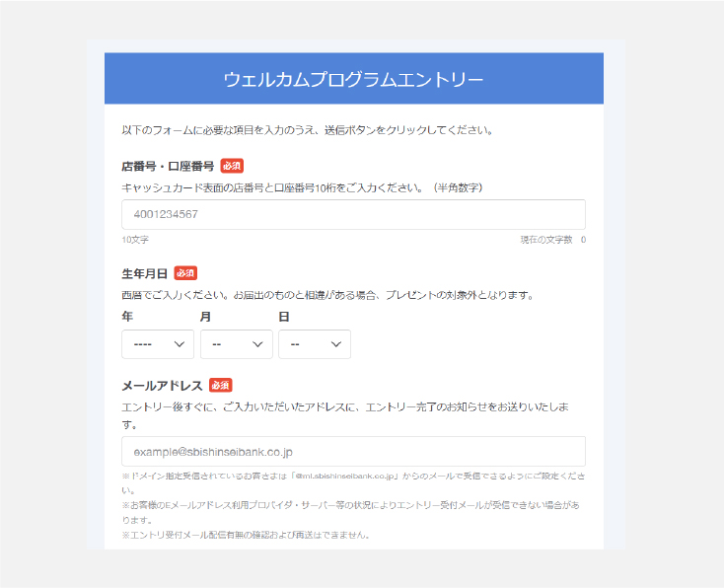Click the 必須 badge next to 店番号・口座番号
Image resolution: width=724 pixels, height=588 pixels.
point(232,166)
